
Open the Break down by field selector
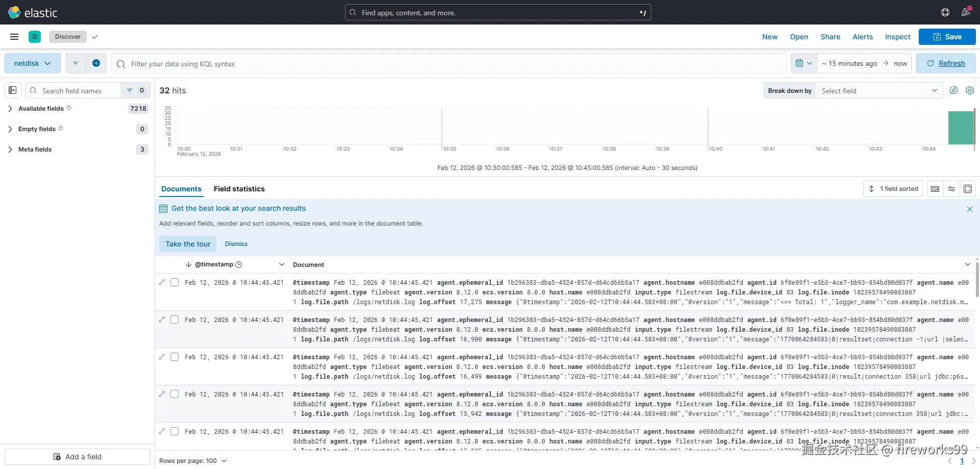point(879,91)
